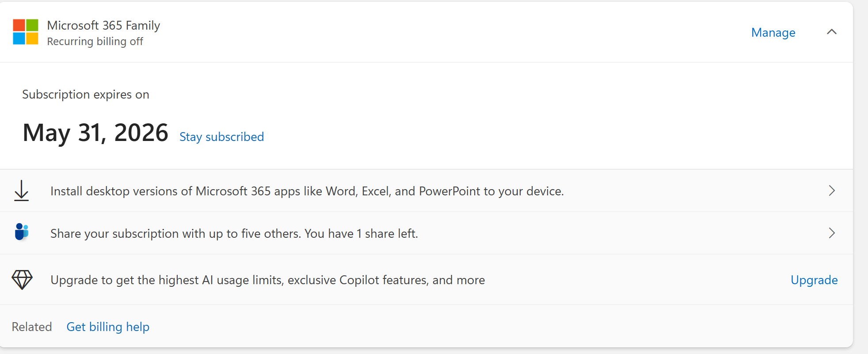Click Stay subscribed link
The image size is (868, 354).
[221, 137]
